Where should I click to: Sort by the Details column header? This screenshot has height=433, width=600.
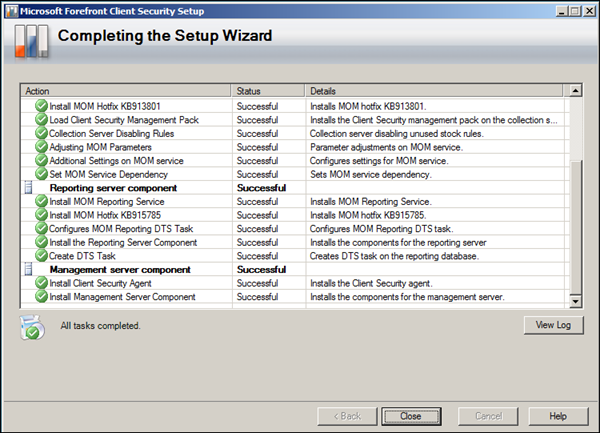pos(434,91)
